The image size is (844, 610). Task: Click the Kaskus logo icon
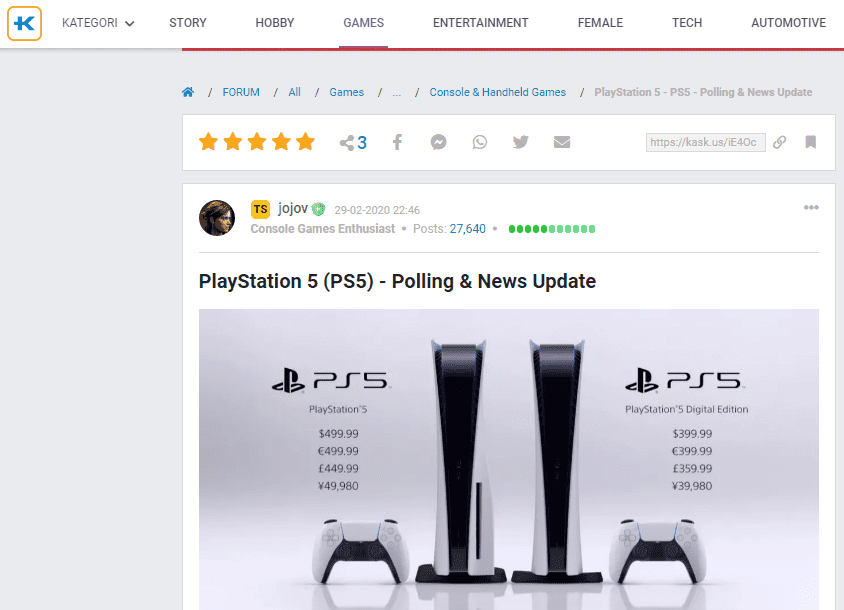(24, 23)
